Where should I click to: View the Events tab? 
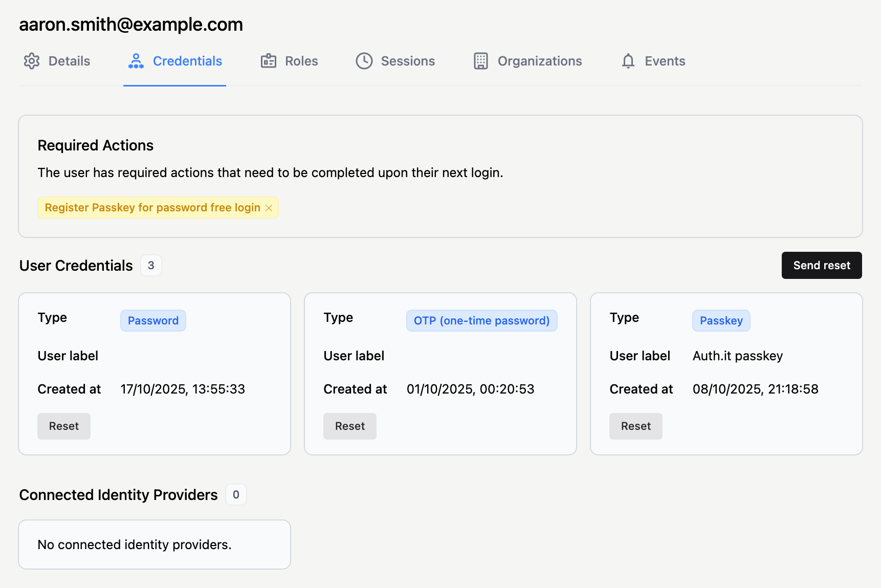pos(664,61)
